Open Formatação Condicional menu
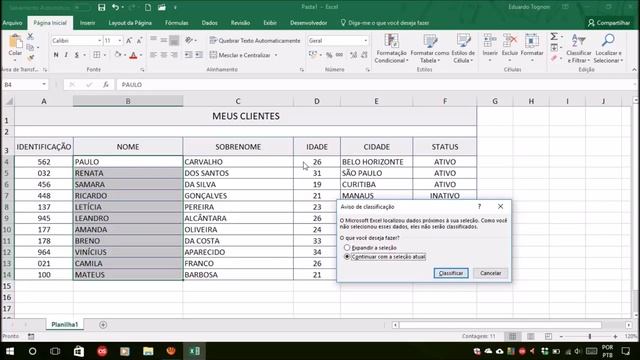The width and height of the screenshot is (640, 360). [391, 49]
